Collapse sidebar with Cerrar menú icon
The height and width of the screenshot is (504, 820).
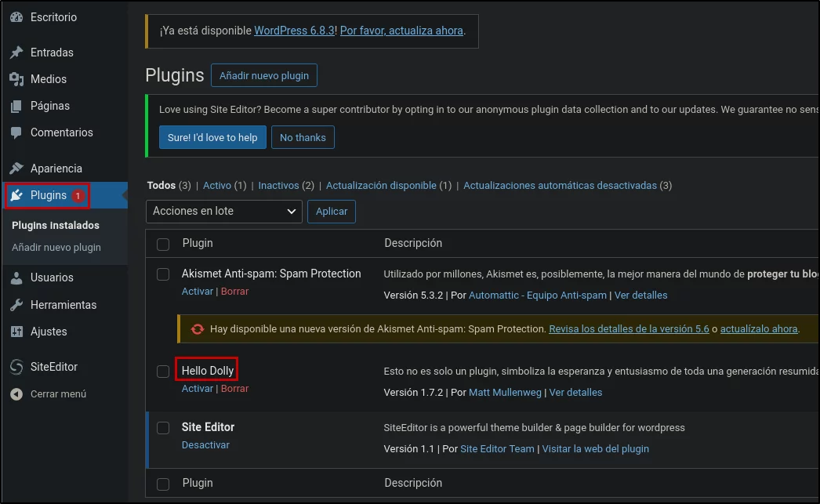(x=16, y=394)
